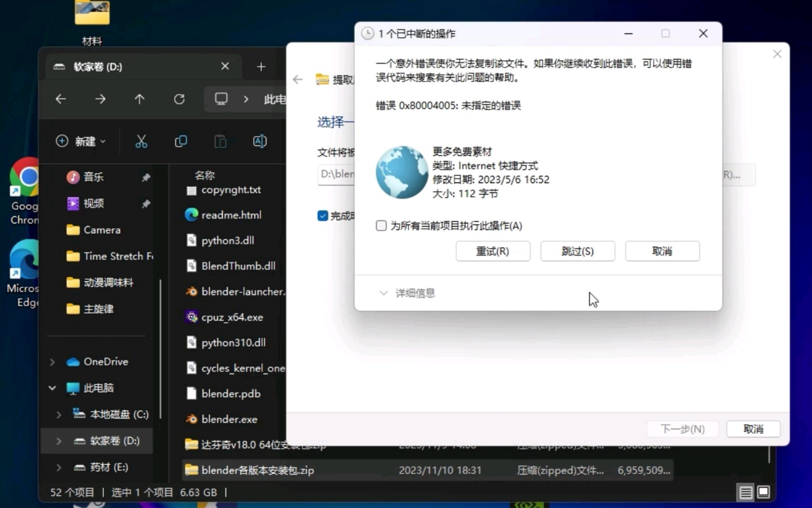Expand the 软家卷 (D:) tree node
Viewport: 812px width, 508px height.
pos(58,441)
